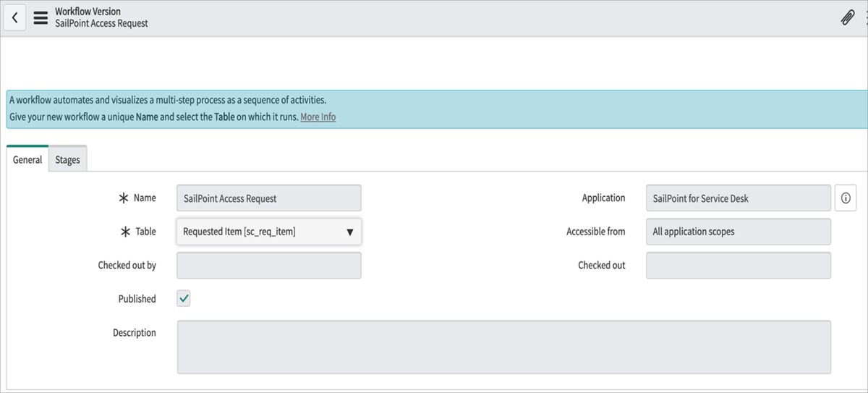Viewport: 868px width, 393px height.
Task: Open attachments with the paperclip icon
Action: pos(848,18)
